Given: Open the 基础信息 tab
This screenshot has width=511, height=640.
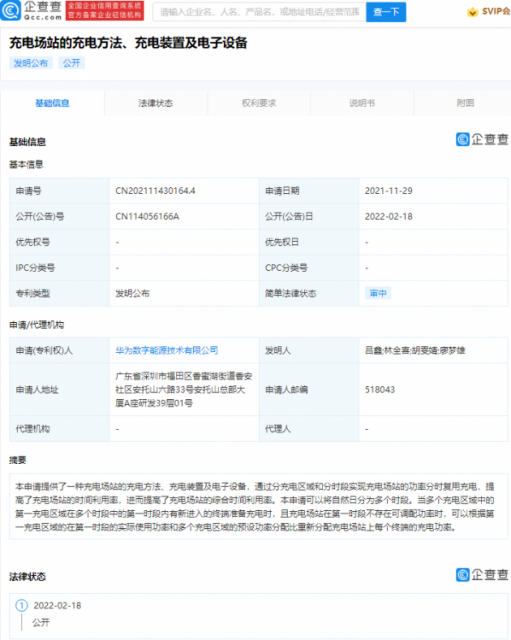Looking at the screenshot, I should [52, 103].
